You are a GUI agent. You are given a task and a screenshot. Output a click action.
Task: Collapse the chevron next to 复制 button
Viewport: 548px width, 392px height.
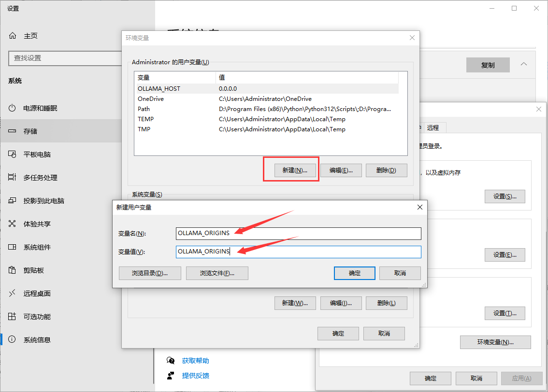click(523, 64)
